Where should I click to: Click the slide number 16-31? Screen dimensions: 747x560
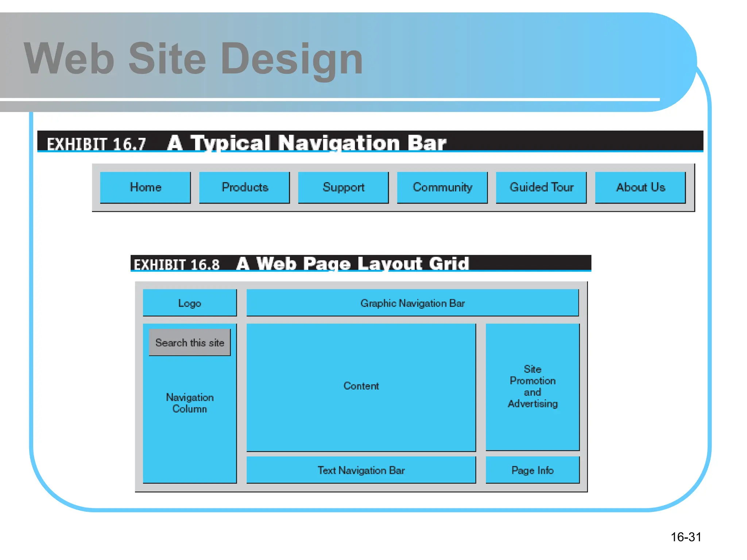click(686, 537)
